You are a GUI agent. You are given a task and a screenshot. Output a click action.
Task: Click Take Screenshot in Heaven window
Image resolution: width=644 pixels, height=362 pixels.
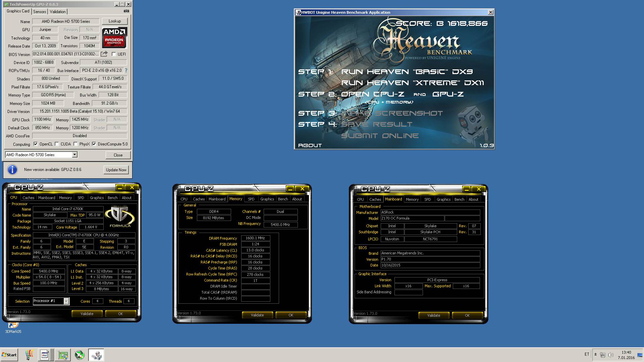[392, 113]
